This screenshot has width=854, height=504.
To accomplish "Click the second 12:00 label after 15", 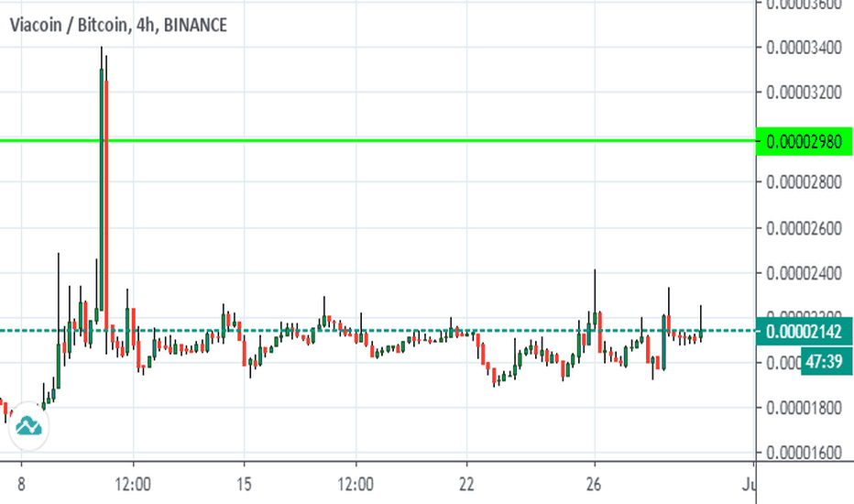I will coord(356,485).
